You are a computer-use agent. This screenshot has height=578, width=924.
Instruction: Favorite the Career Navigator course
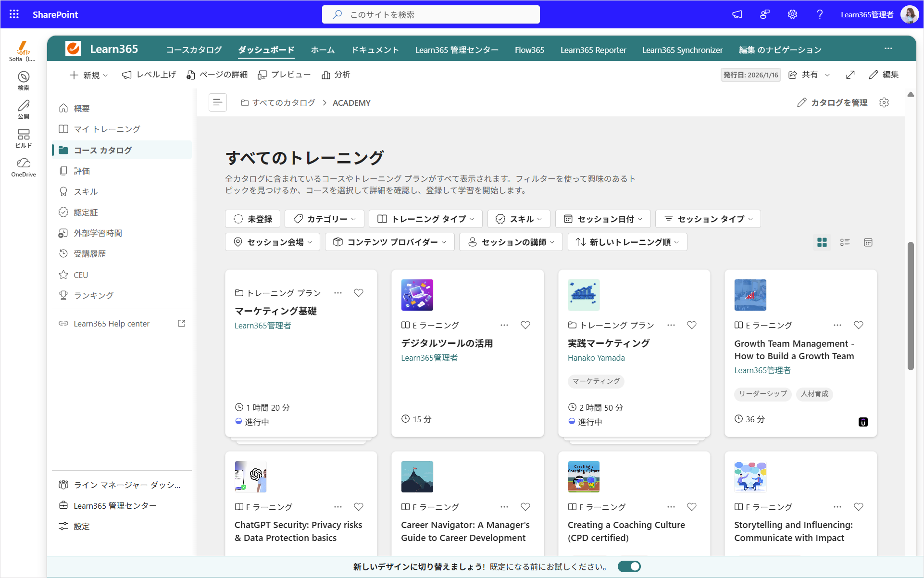coord(525,507)
